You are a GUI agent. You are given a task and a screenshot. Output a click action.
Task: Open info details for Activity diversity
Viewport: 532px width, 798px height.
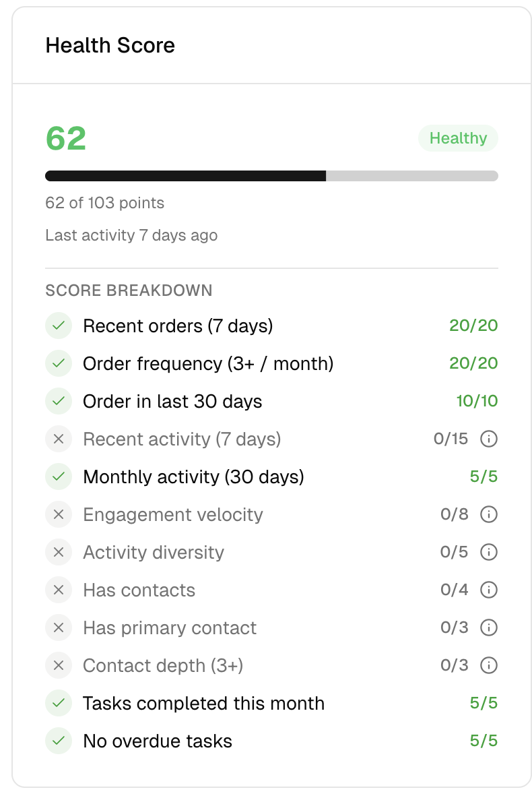coord(490,552)
